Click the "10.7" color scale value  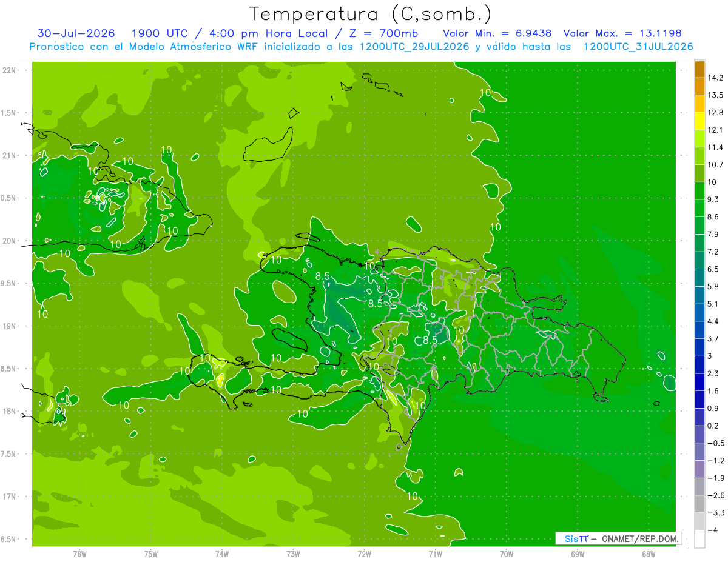pyautogui.click(x=716, y=165)
